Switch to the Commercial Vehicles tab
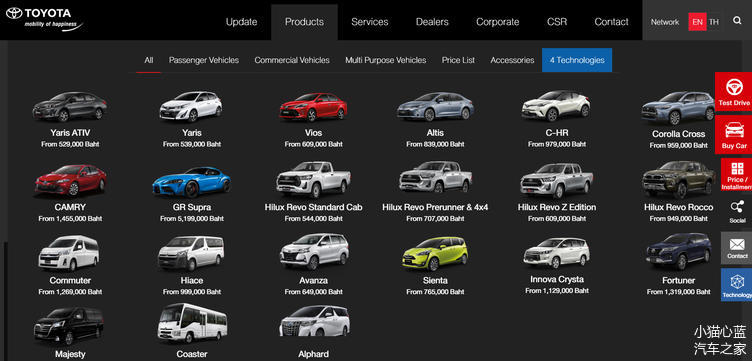This screenshot has width=752, height=361. coord(292,60)
